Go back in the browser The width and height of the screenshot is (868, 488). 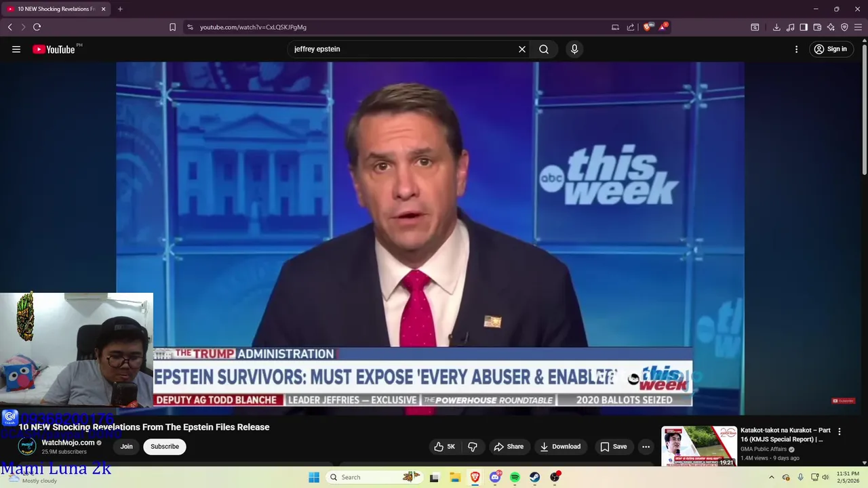9,27
